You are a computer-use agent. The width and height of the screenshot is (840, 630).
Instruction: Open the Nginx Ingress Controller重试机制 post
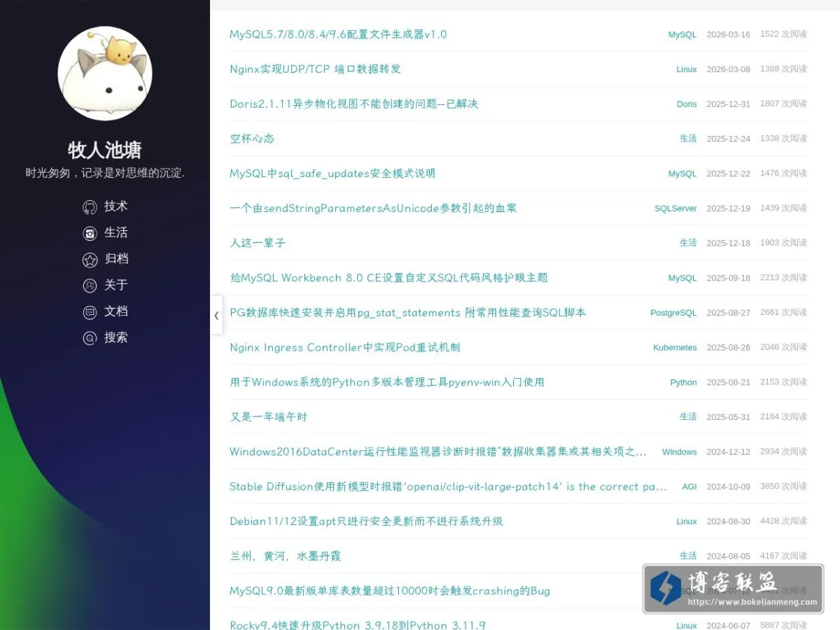pos(344,347)
